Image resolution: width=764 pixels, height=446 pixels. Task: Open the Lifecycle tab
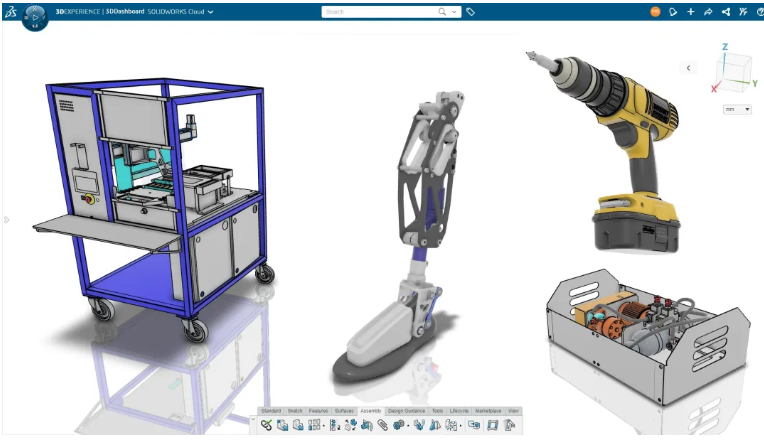[x=459, y=411]
